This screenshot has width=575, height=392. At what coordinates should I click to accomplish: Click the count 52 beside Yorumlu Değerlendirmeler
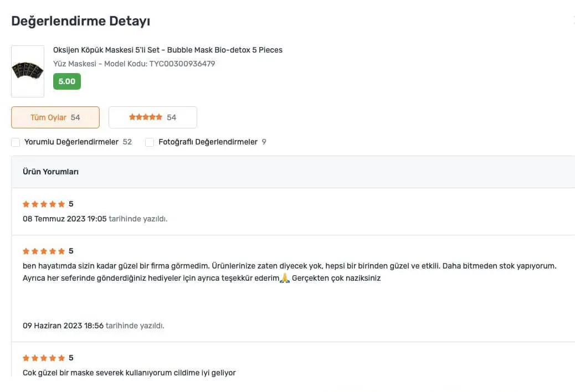point(127,142)
